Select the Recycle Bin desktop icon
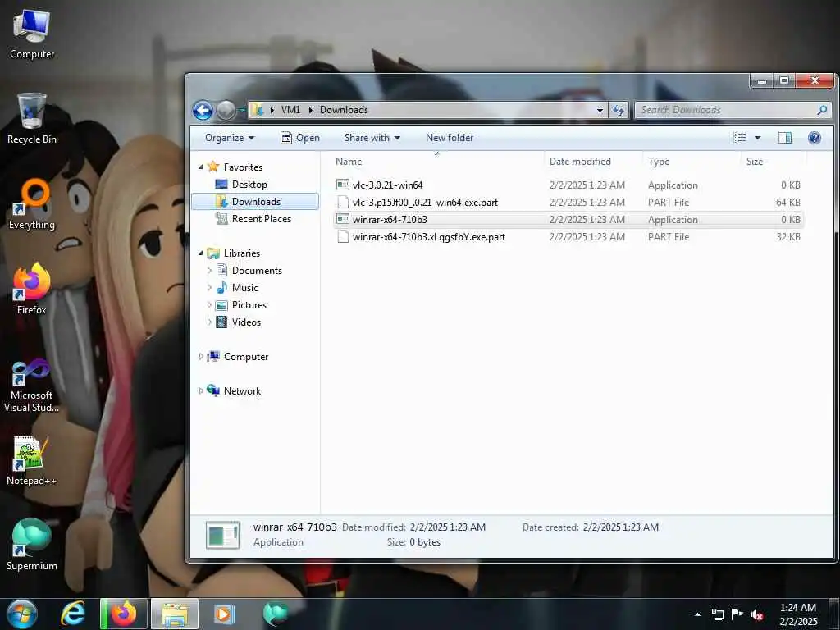Viewport: 840px width, 630px height. point(32,118)
